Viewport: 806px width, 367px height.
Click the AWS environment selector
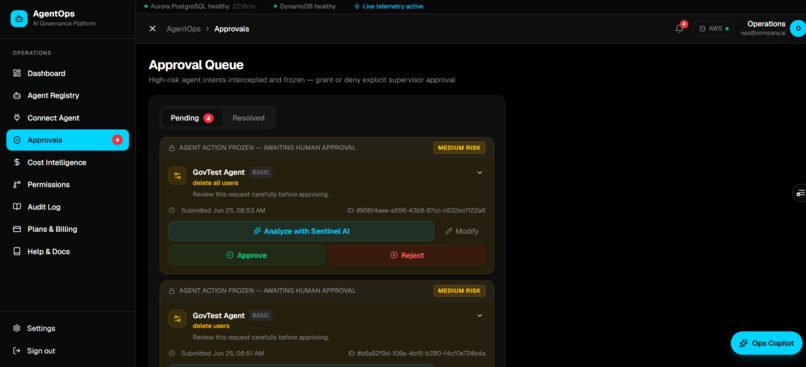[x=713, y=29]
